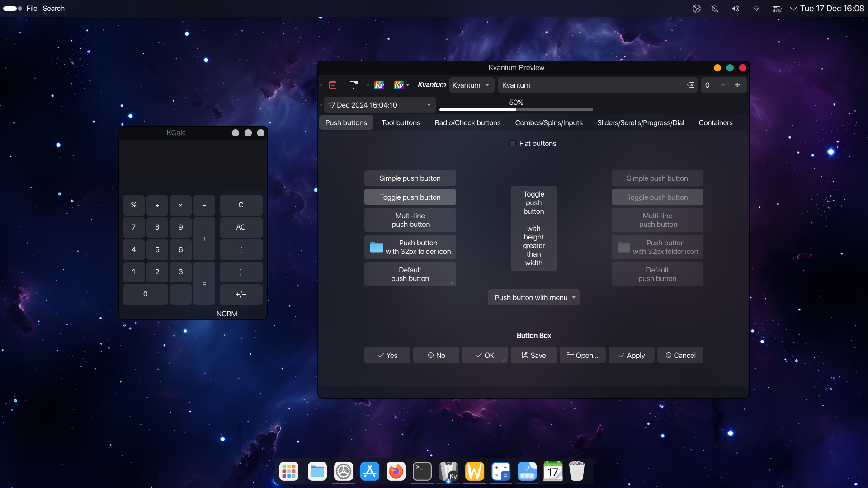Open the terminal dock icon
The image size is (868, 488).
422,471
